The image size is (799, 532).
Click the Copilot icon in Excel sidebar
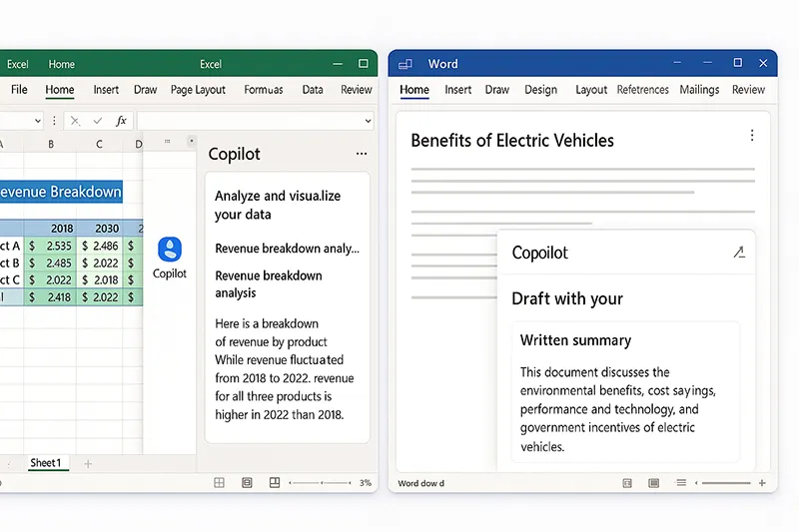click(x=170, y=250)
